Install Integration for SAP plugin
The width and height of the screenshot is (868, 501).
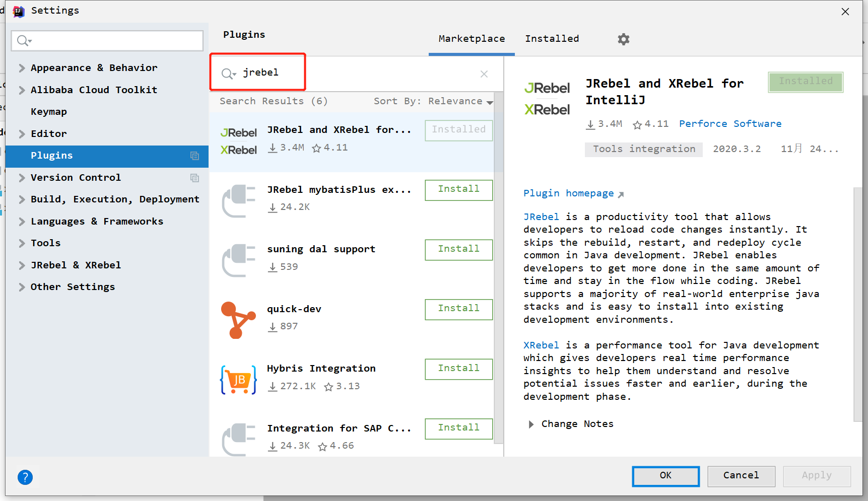[x=458, y=428]
